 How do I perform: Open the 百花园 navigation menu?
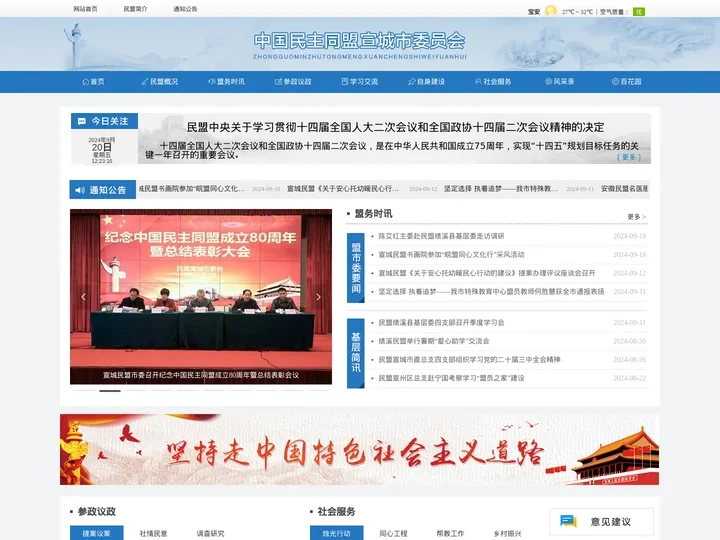tap(626, 82)
